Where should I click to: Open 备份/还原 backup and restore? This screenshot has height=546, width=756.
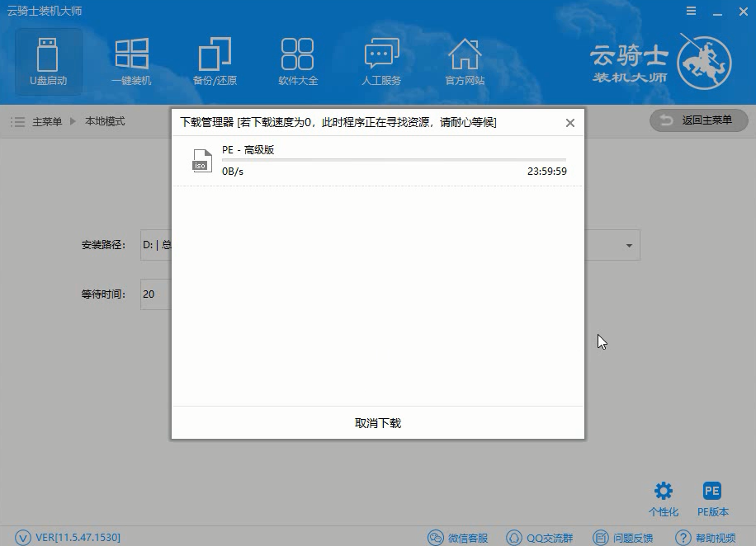pos(215,62)
